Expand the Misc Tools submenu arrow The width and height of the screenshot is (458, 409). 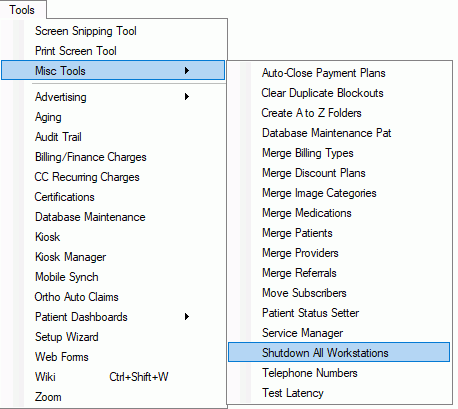pos(187,70)
